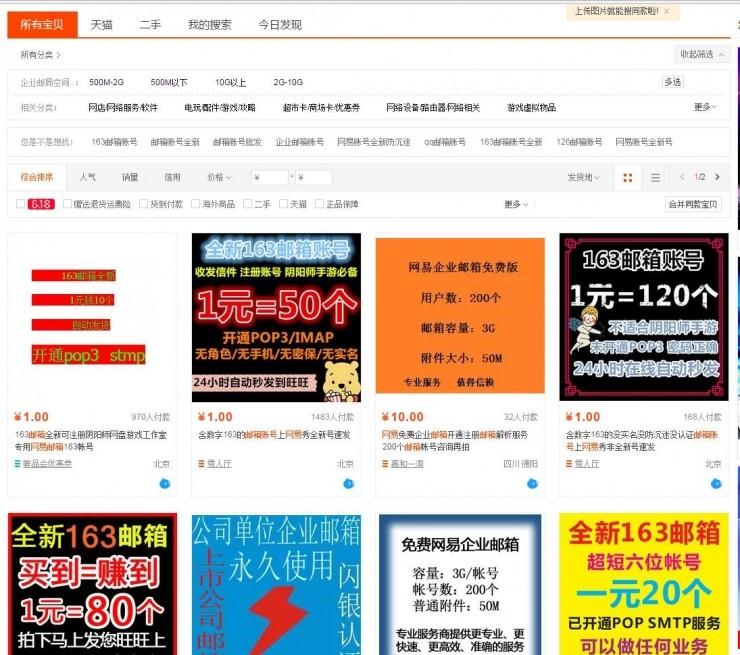Open the 天猫 tab
The height and width of the screenshot is (655, 740).
(x=101, y=25)
